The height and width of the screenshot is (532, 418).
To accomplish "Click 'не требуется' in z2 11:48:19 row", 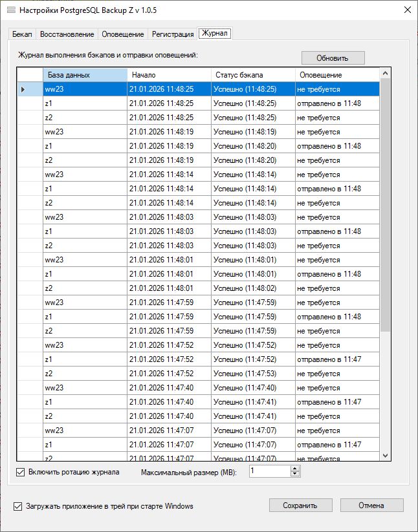I will point(337,160).
